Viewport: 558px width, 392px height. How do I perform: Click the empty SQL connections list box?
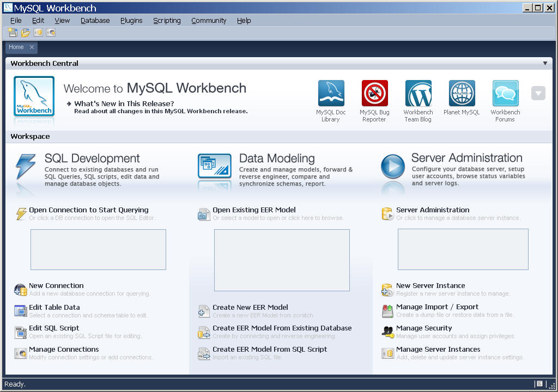98,249
